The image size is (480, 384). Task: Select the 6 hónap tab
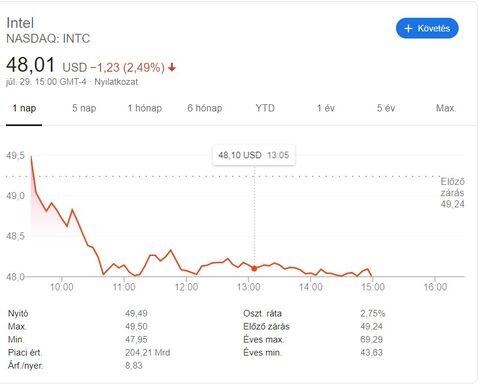(x=205, y=108)
